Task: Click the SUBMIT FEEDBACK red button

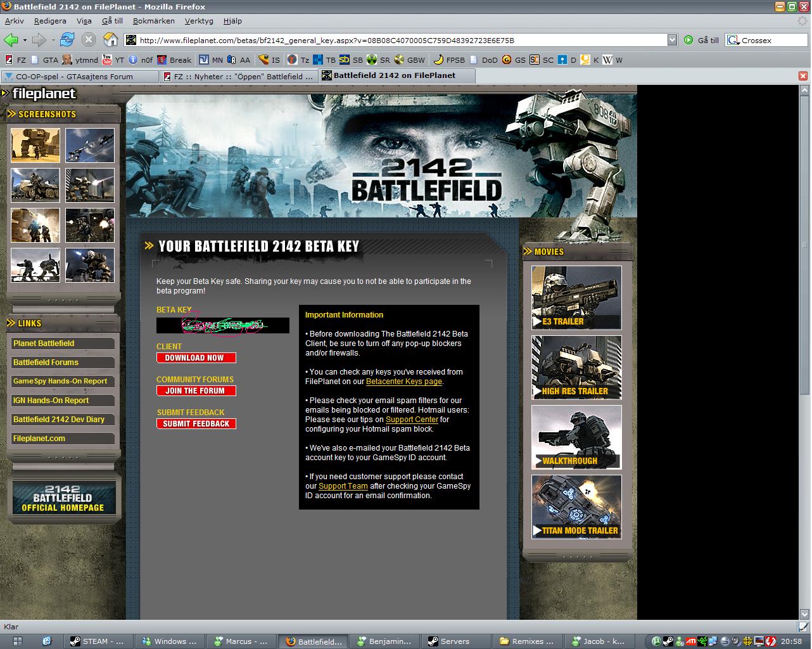Action: [x=196, y=423]
